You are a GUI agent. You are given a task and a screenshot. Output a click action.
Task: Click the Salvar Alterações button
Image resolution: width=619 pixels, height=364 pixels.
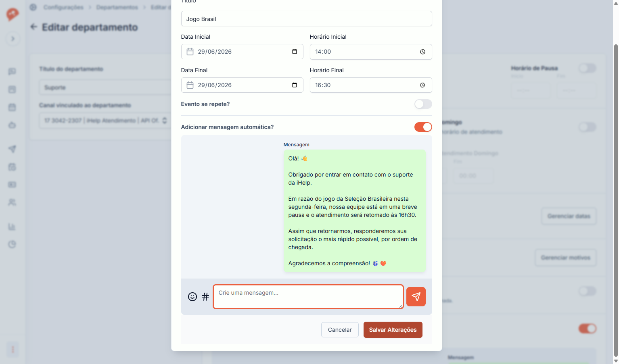pos(393,330)
